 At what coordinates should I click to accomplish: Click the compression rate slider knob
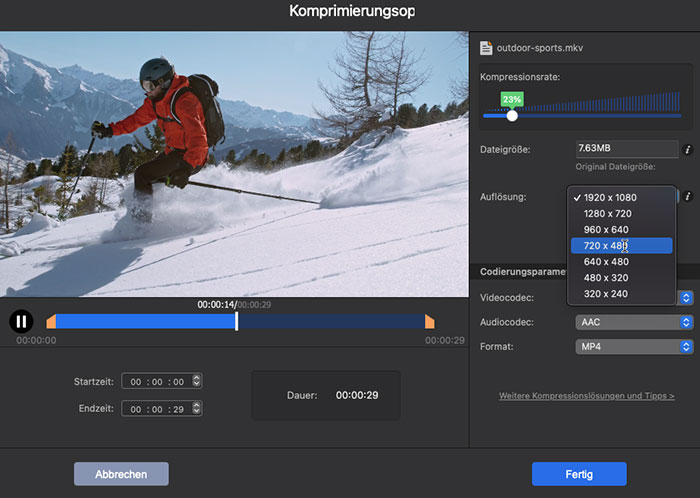tap(512, 116)
